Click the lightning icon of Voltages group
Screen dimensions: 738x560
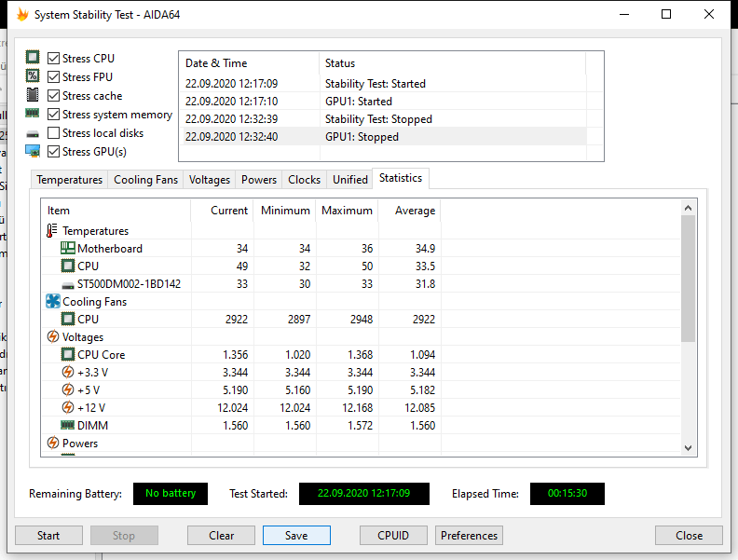click(x=53, y=337)
